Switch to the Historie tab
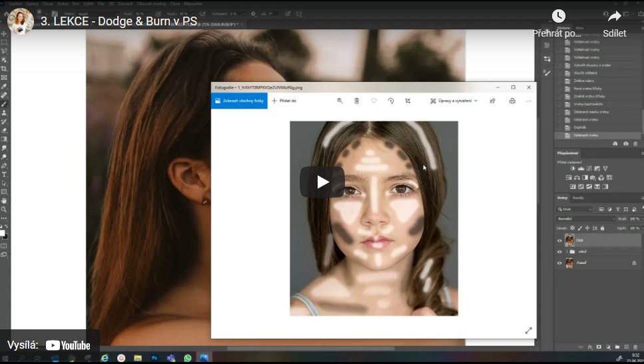Image resolution: width=644 pixels, height=364 pixels. [564, 28]
